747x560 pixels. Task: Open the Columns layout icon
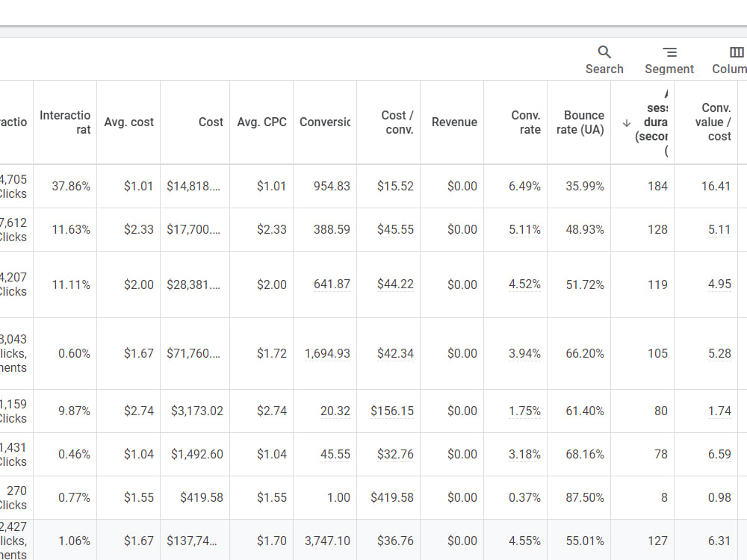737,52
